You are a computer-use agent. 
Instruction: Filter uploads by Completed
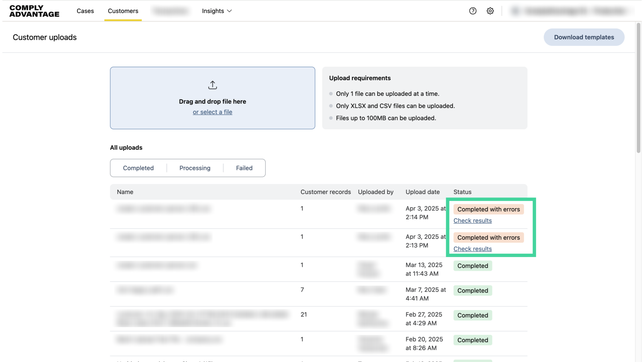[x=138, y=168]
